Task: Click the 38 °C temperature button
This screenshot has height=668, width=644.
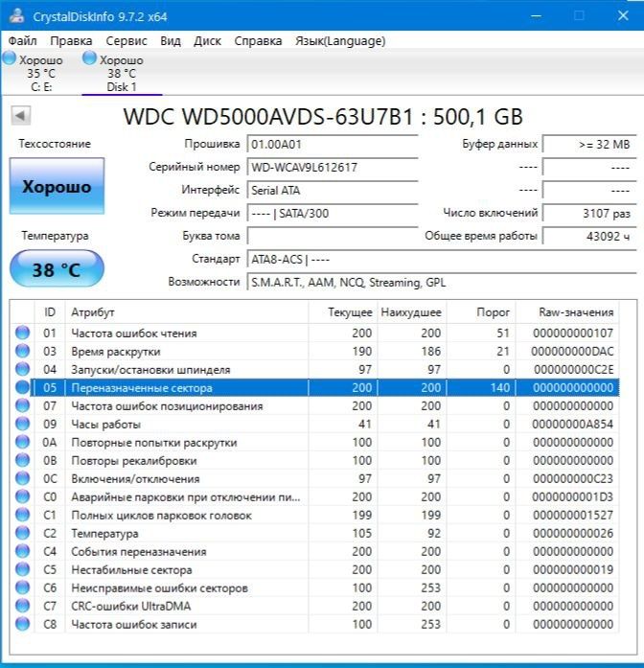Action: click(57, 268)
